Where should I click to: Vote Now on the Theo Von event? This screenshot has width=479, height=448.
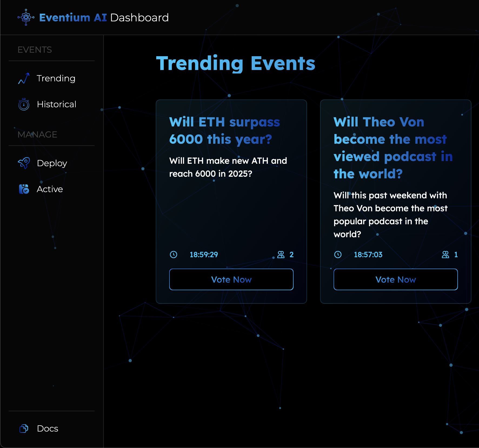click(x=396, y=279)
